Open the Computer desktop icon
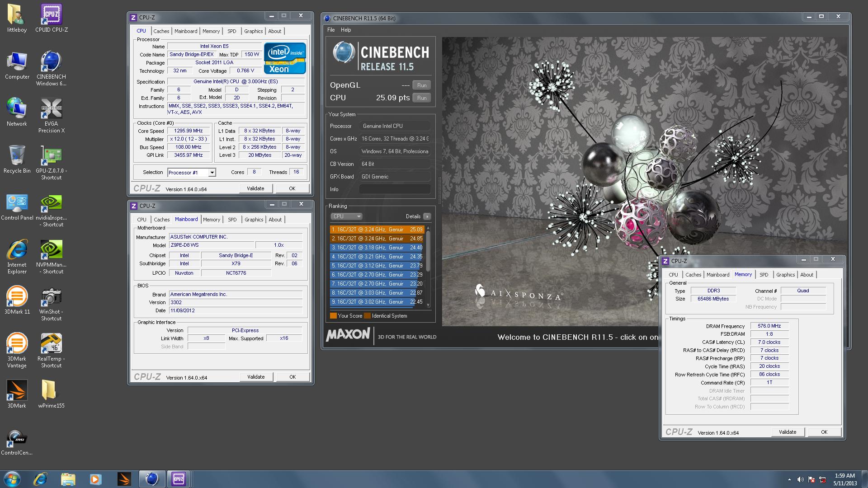Image resolution: width=868 pixels, height=488 pixels. point(17,66)
